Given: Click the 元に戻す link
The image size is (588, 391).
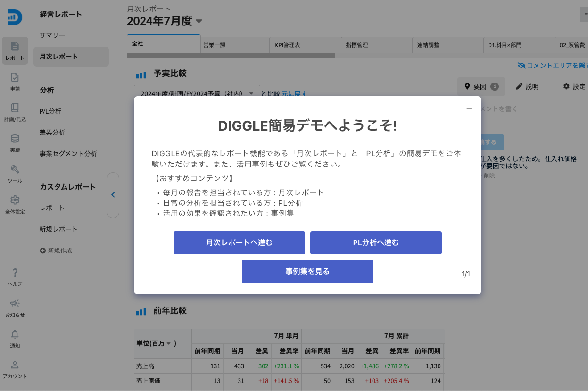Looking at the screenshot, I should click(x=294, y=93).
